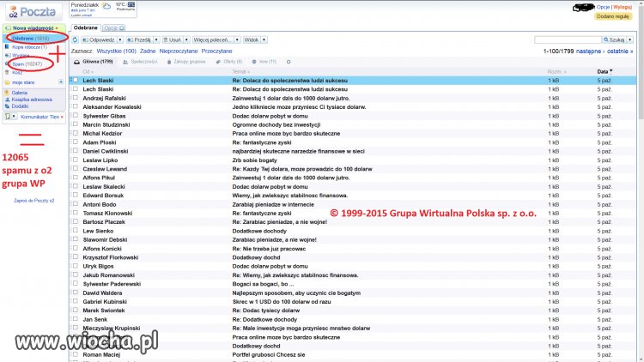Open the Oferty category tab
The image size is (644, 362).
coord(229,62)
